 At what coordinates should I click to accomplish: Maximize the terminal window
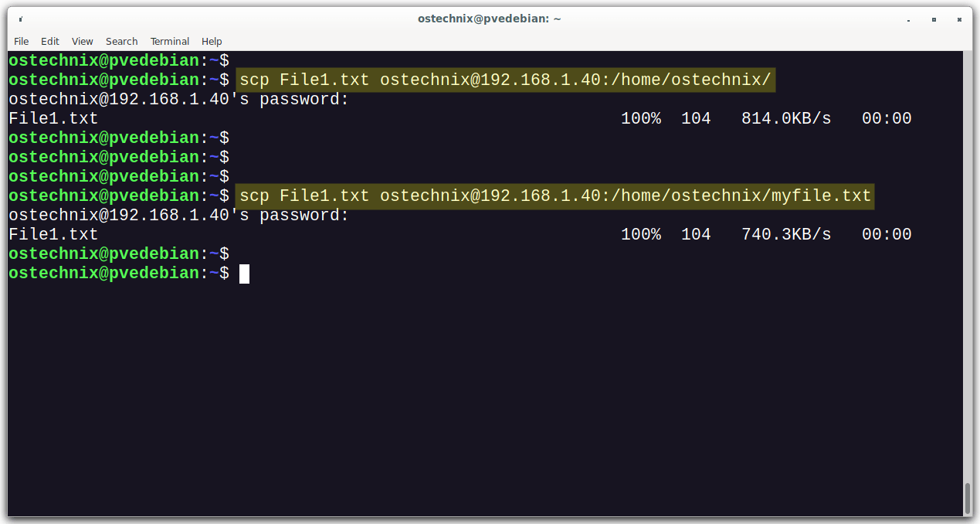click(934, 19)
